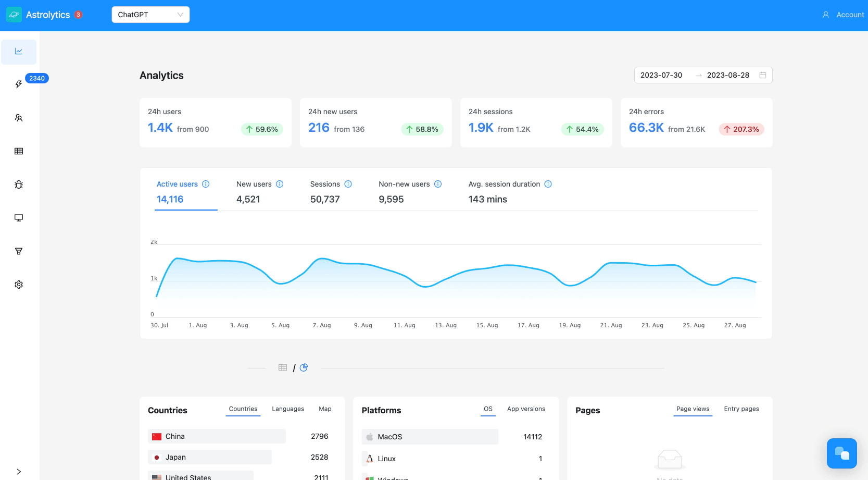The image size is (868, 480).
Task: Select the lightning events icon in sidebar
Action: 19,84
